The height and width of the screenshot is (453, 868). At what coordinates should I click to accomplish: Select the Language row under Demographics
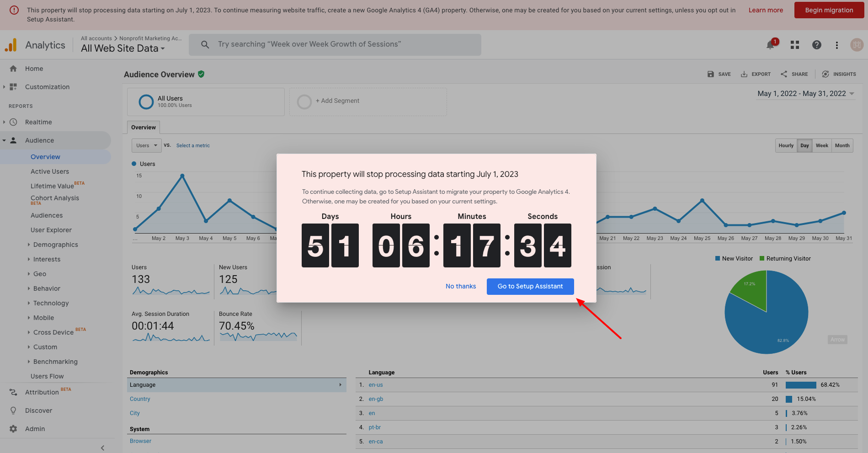point(236,385)
